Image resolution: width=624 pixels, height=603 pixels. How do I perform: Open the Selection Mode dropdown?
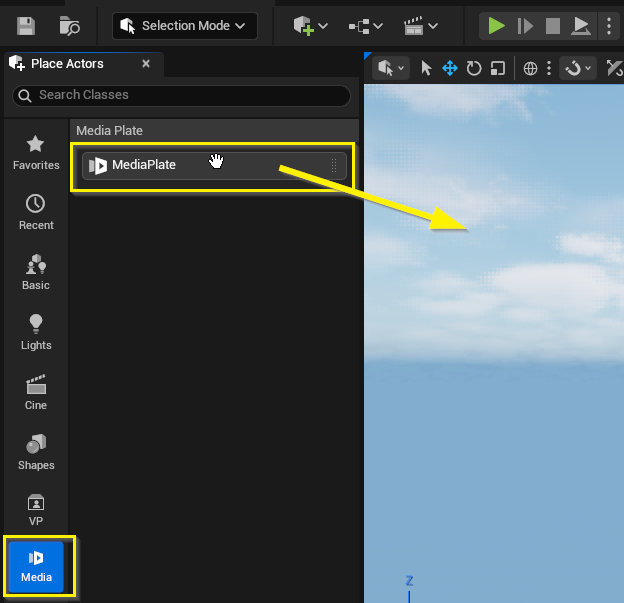tap(184, 26)
